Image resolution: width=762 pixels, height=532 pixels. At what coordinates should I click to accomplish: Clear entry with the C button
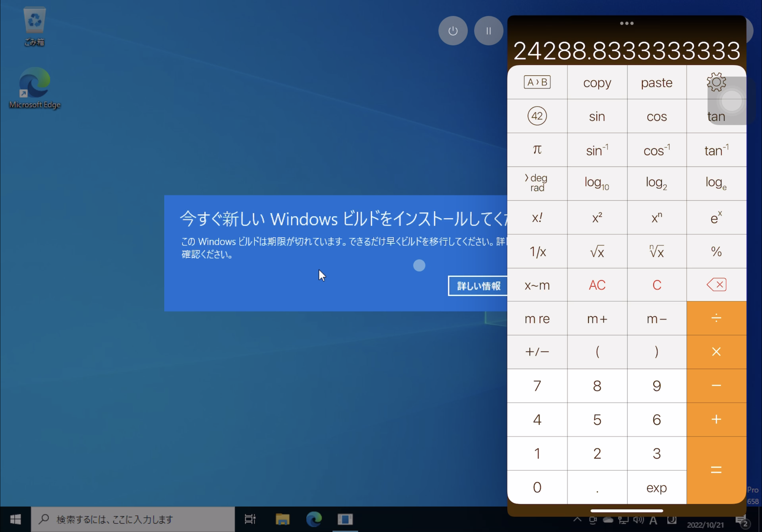656,284
